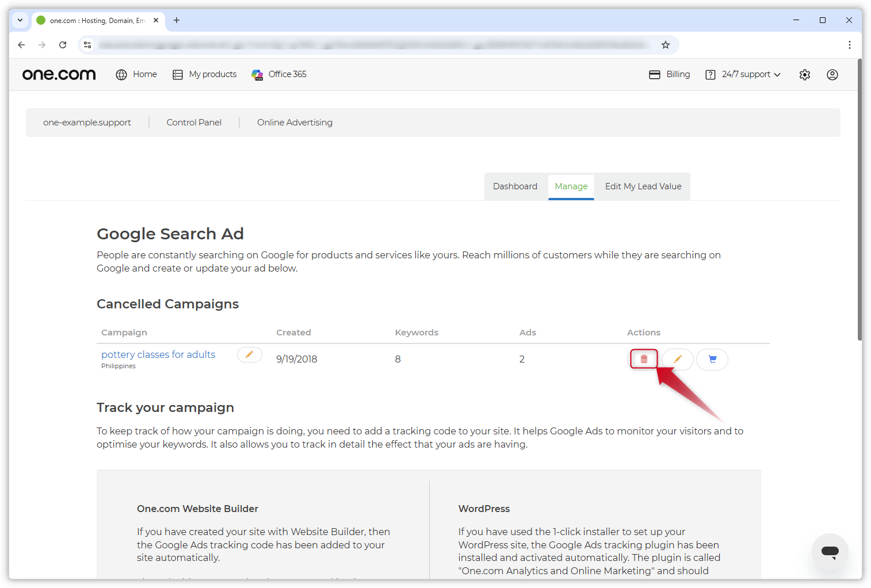
Task: Expand the 24/7 support dropdown
Action: point(743,74)
